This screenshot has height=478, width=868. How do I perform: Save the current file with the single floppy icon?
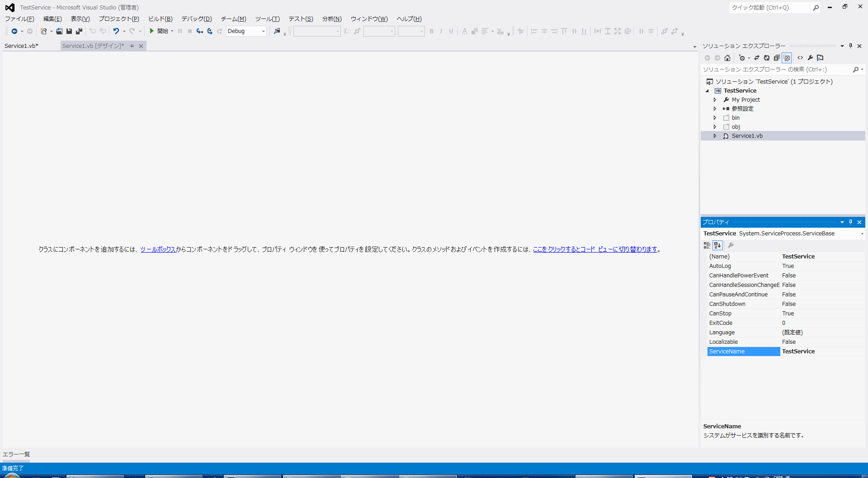point(69,31)
